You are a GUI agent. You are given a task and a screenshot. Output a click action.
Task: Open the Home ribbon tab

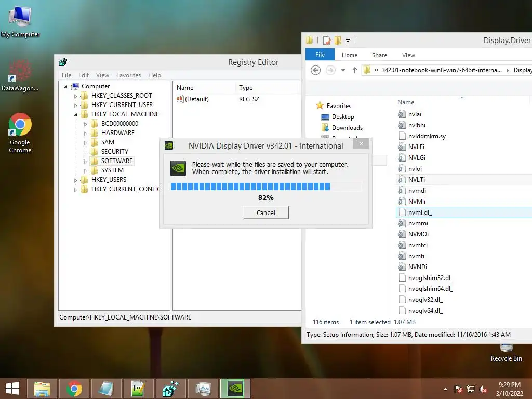pos(350,55)
